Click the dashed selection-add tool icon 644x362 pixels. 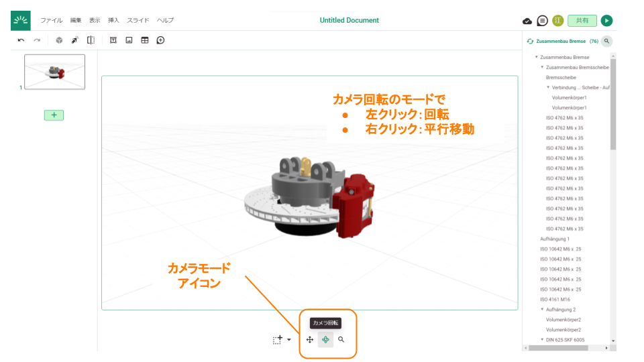278,340
